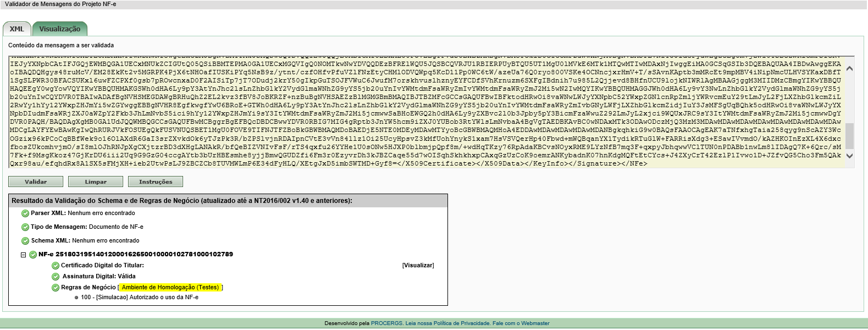Open the PROCERGS link in footer
The image size is (868, 330).
coord(386,323)
